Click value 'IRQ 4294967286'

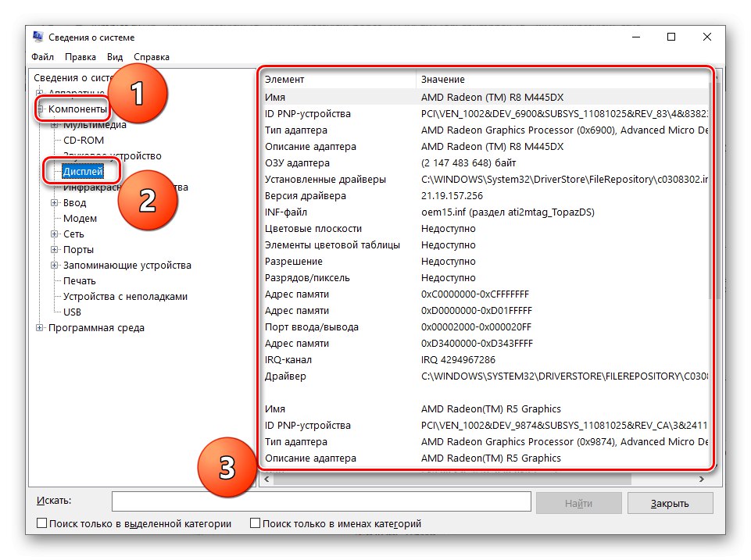click(458, 359)
